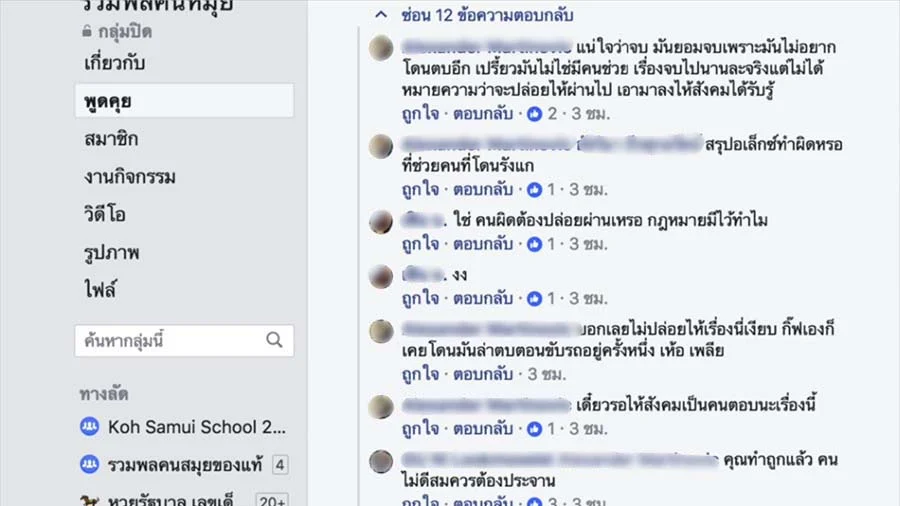This screenshot has width=900, height=506.
Task: Open รูปภาพ photos section
Action: coord(111,253)
